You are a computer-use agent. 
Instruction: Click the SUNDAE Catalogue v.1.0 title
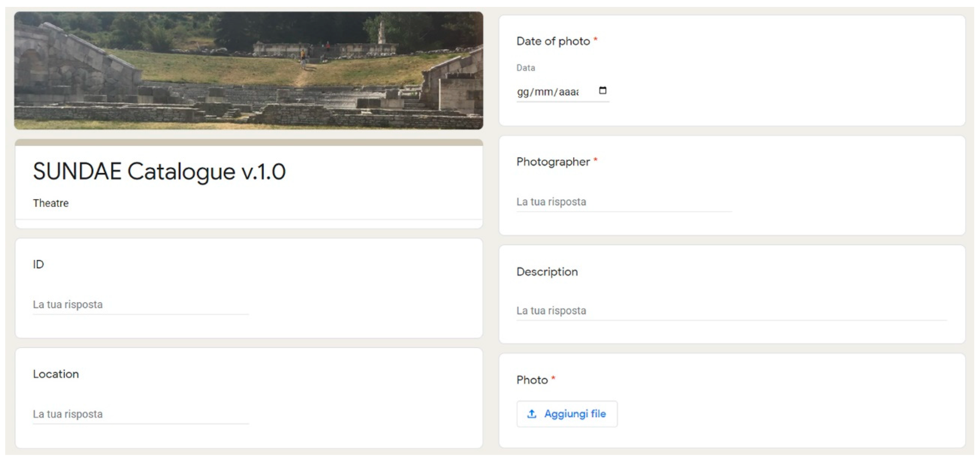tap(159, 171)
